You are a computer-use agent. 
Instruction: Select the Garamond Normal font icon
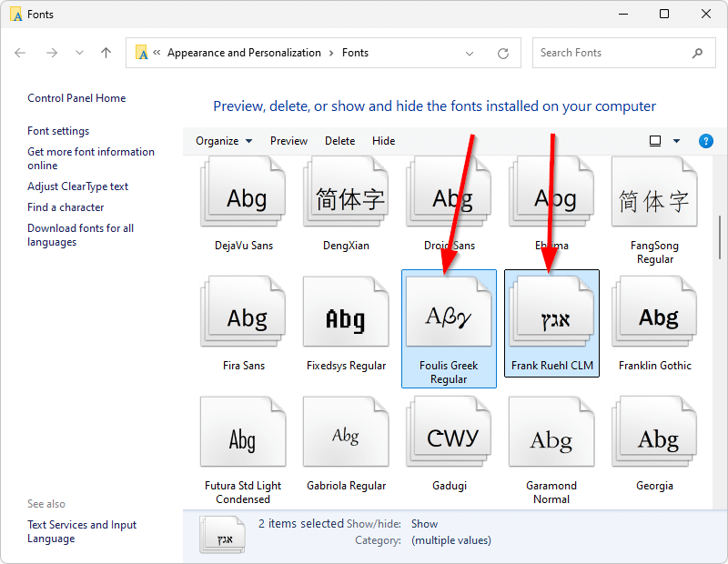coord(551,432)
